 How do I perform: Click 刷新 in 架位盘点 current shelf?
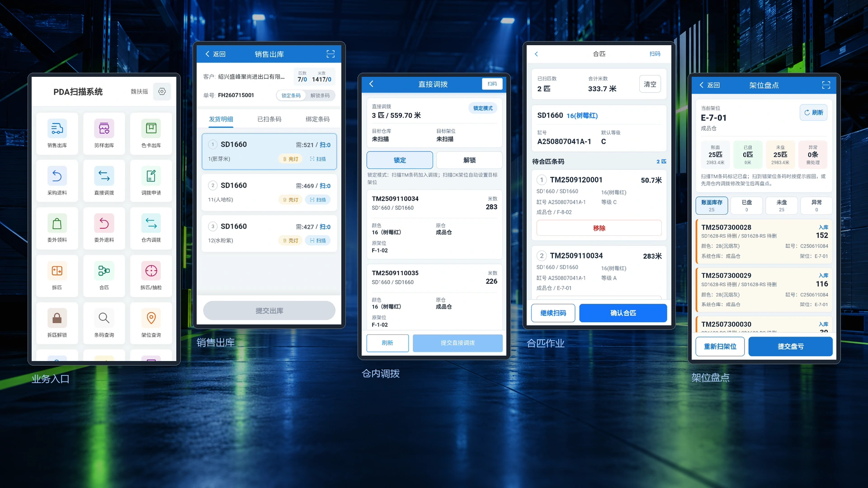tap(813, 113)
